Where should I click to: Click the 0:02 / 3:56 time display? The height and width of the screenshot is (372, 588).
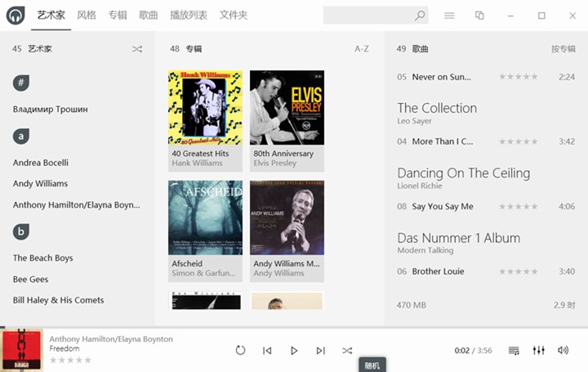point(473,351)
